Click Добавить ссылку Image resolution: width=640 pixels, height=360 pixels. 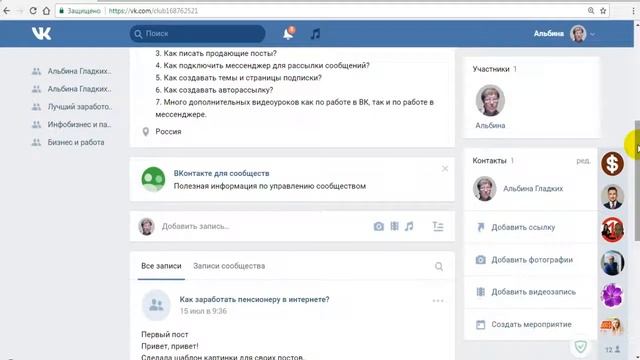click(x=523, y=227)
